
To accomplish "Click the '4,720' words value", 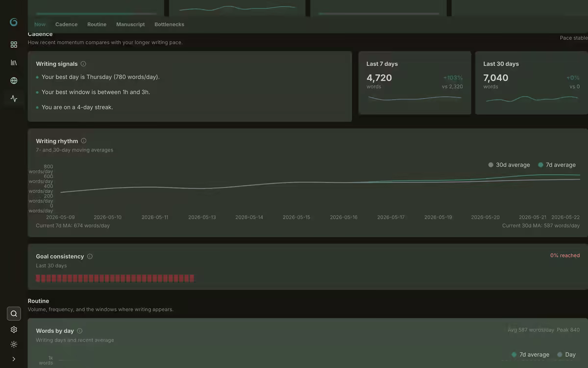I will pyautogui.click(x=379, y=78).
